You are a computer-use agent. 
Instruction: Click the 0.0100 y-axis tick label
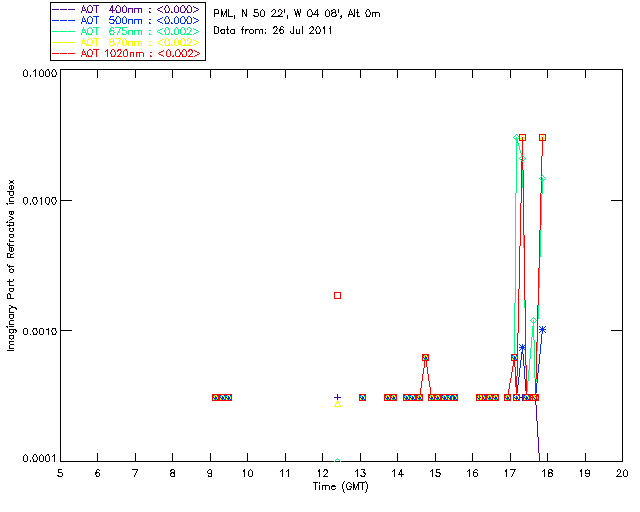tap(40, 201)
